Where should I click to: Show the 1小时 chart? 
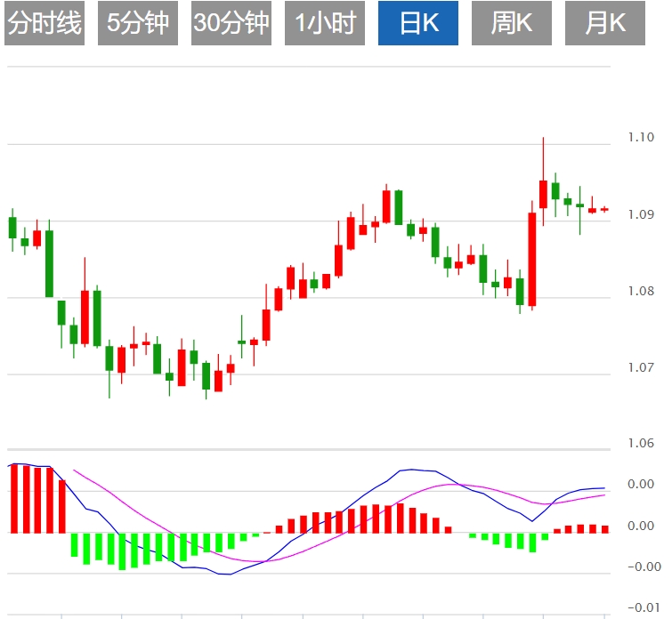click(325, 23)
